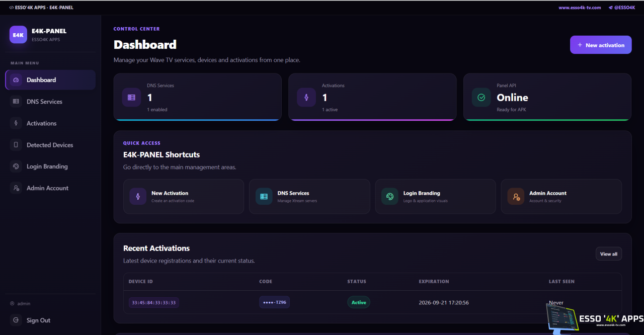Click the admin user icon near the bottom

pos(12,303)
